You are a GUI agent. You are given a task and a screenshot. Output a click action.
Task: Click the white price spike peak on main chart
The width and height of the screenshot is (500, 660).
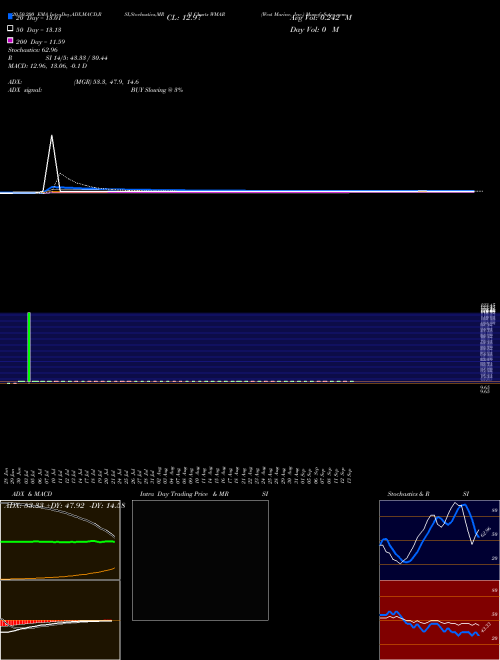pyautogui.click(x=52, y=136)
